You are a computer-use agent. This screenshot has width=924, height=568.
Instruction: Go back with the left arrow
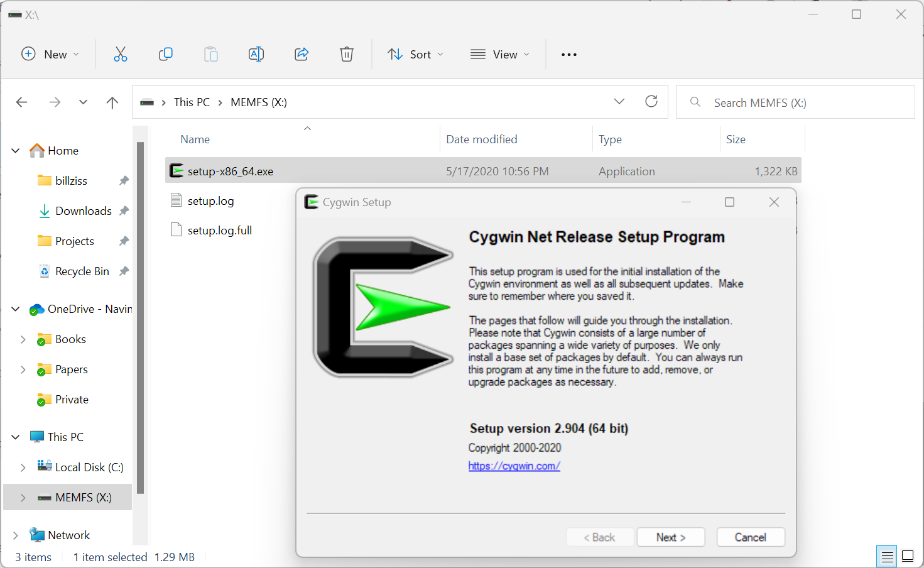coord(22,102)
